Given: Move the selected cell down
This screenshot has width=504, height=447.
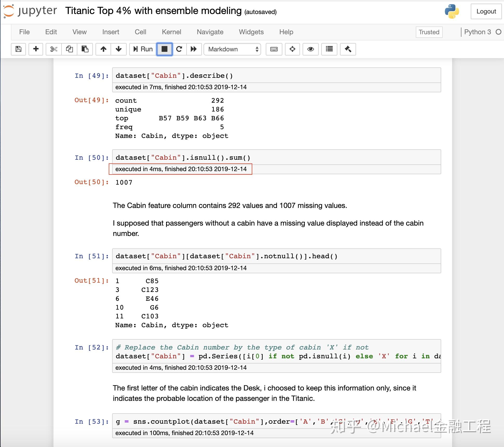Looking at the screenshot, I should tap(118, 49).
